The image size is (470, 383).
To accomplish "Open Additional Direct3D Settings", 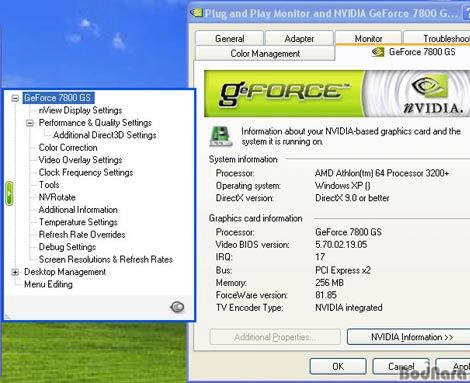I will click(x=105, y=135).
